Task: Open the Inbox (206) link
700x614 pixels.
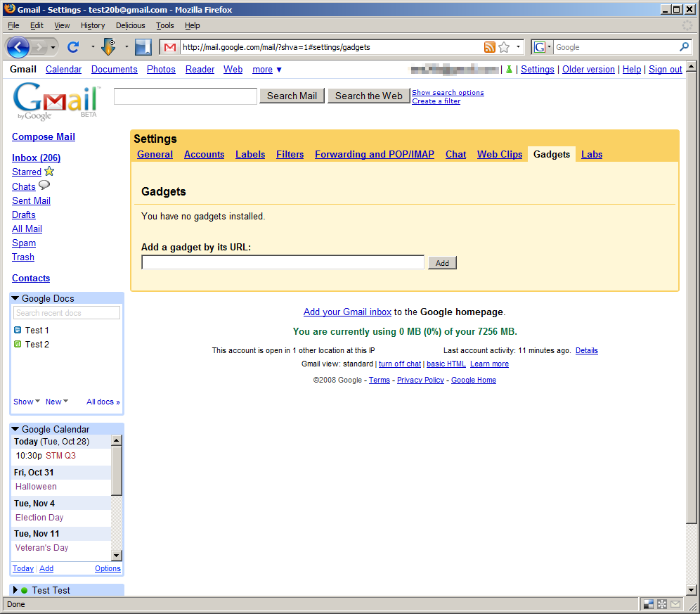Action: pyautogui.click(x=36, y=158)
